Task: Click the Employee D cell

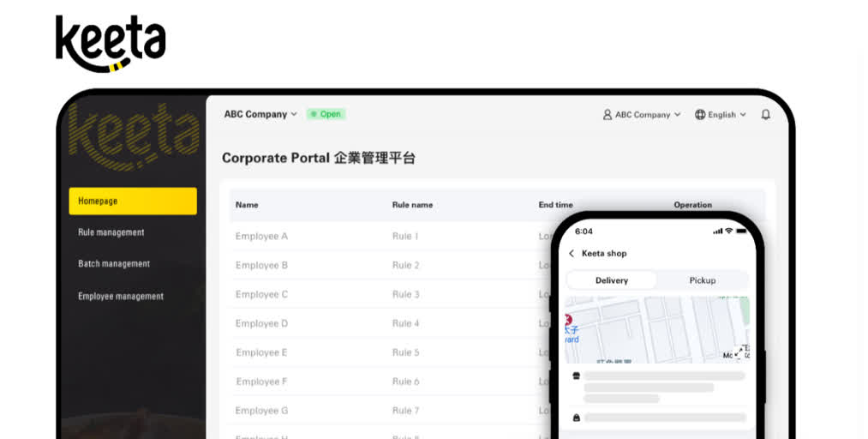Action: pyautogui.click(x=262, y=323)
